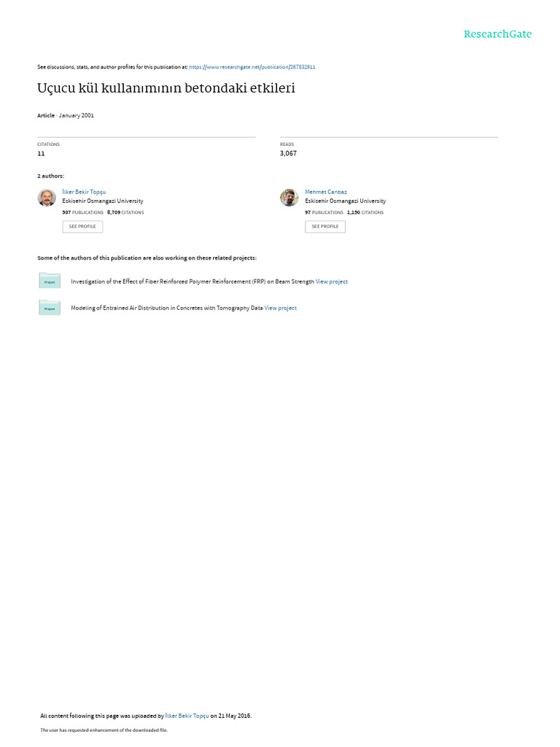Open the researchgate.net publication URL link
Viewport: 560px width, 747px height.
[x=252, y=67]
